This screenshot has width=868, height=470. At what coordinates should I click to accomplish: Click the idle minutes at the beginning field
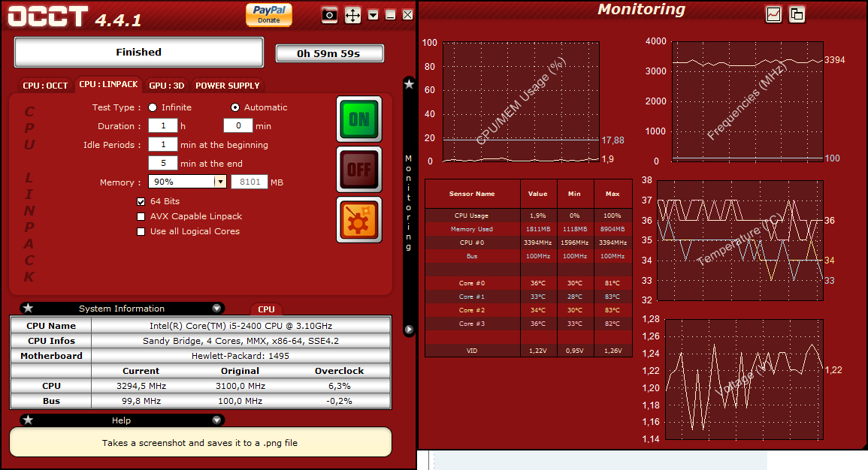[x=163, y=144]
